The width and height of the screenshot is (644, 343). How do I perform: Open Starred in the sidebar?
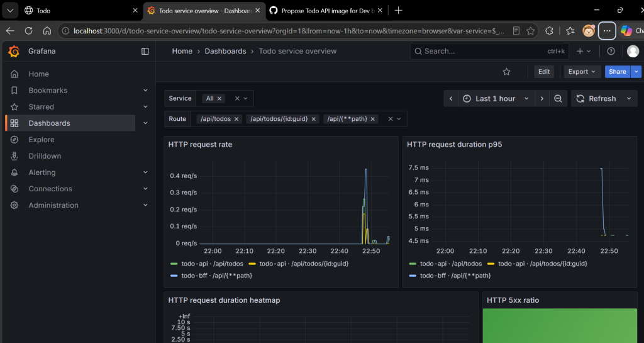41,107
